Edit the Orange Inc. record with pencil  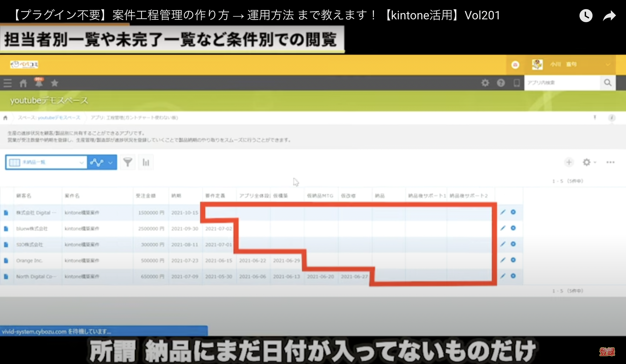click(x=503, y=260)
